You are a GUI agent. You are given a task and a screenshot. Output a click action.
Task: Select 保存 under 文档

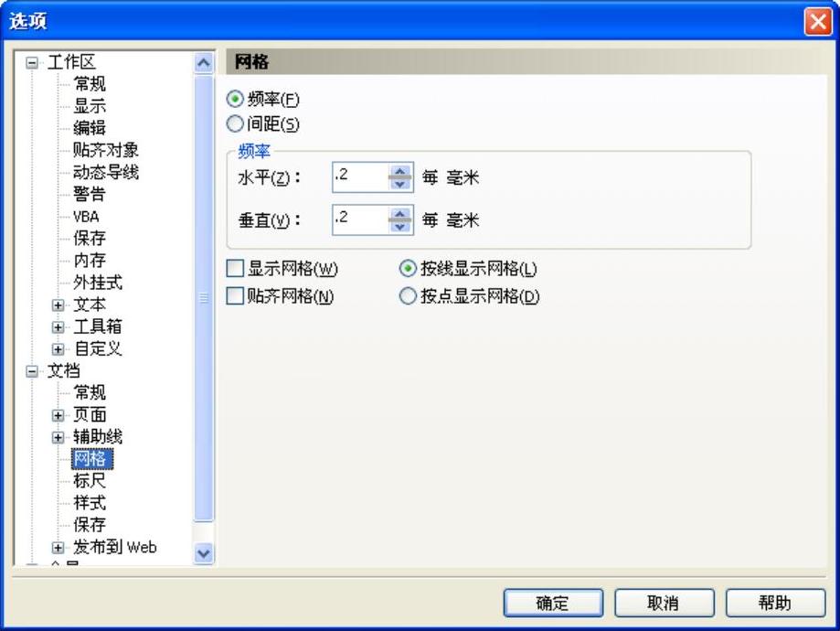(x=90, y=525)
